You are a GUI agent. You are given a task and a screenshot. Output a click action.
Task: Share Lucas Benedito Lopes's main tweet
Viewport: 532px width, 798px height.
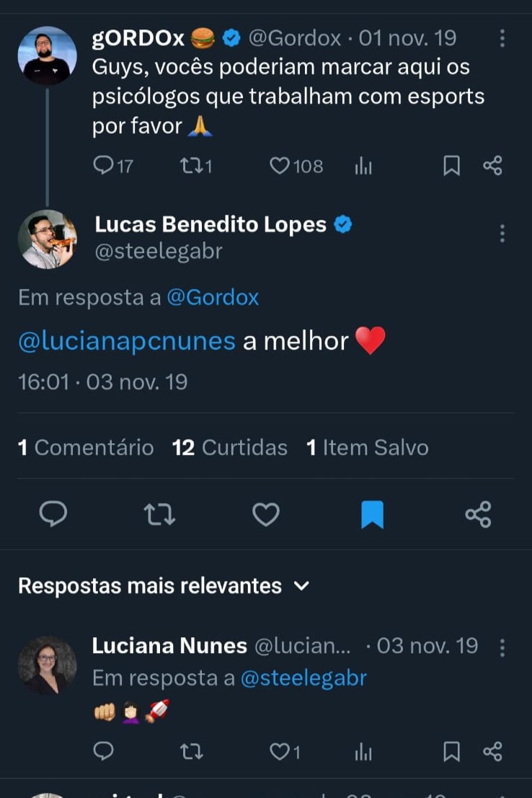coord(478,514)
